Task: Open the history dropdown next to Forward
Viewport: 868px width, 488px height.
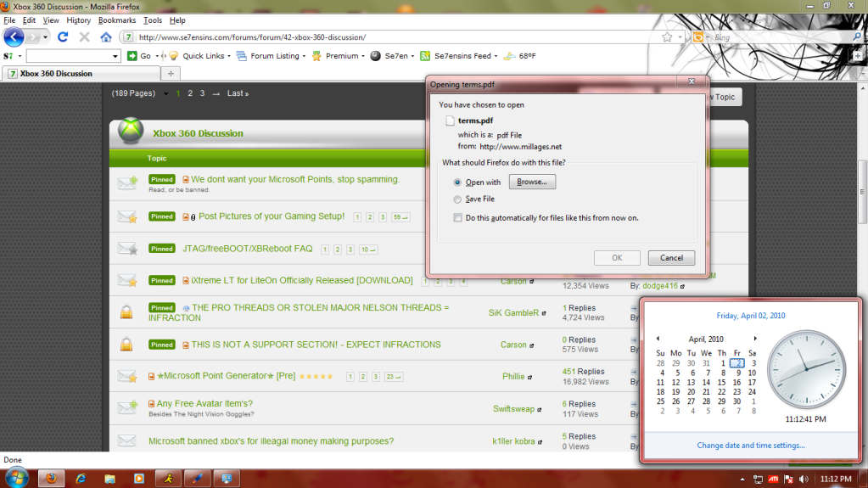Action: point(45,37)
